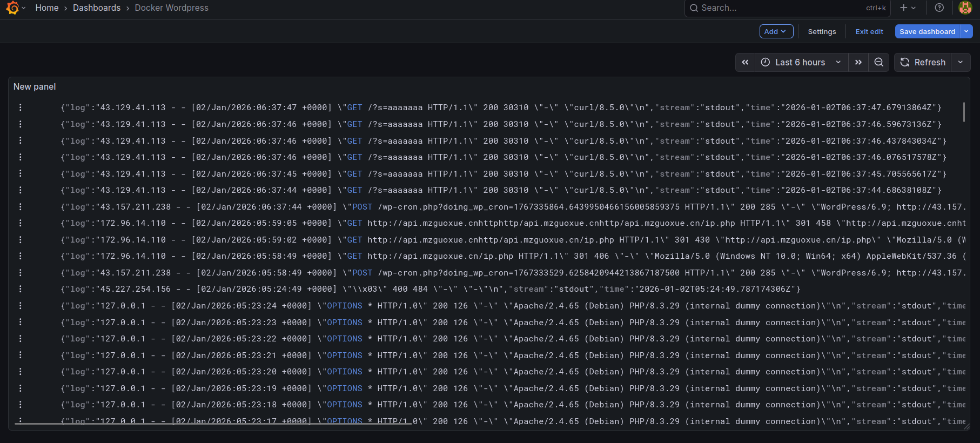Expand the refresh interval dropdown arrow

[961, 62]
